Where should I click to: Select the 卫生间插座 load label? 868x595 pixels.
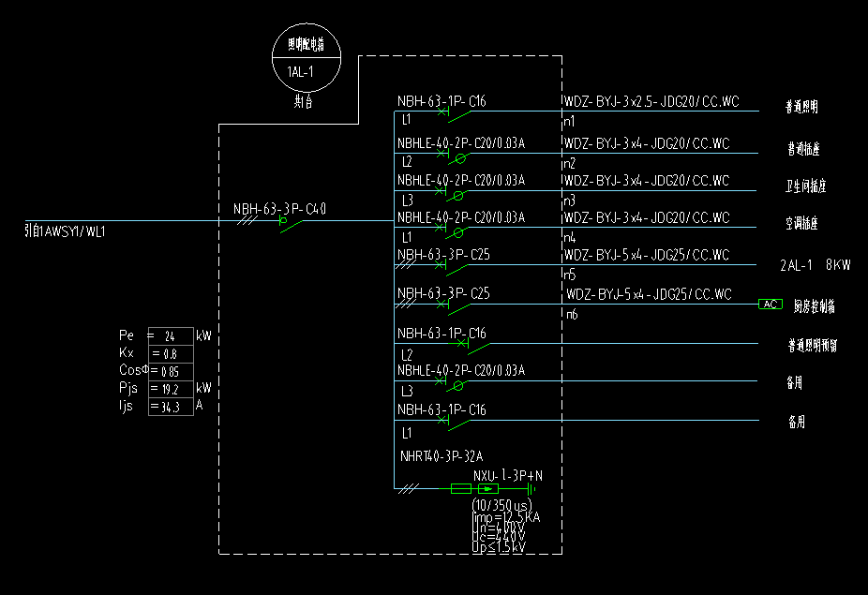[806, 186]
